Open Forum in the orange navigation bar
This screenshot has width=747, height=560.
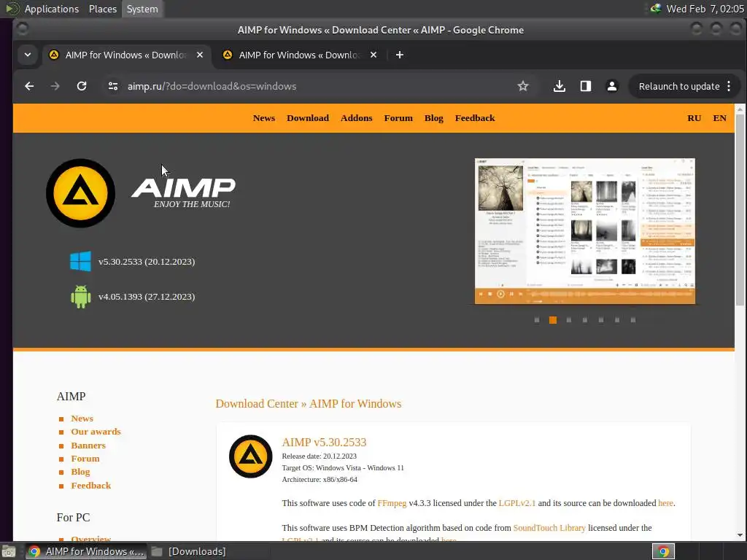398,118
